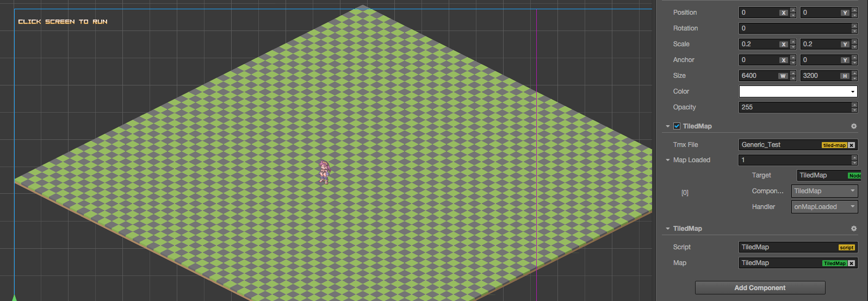868x301 pixels.
Task: Click the yellow script type tag
Action: click(x=847, y=248)
